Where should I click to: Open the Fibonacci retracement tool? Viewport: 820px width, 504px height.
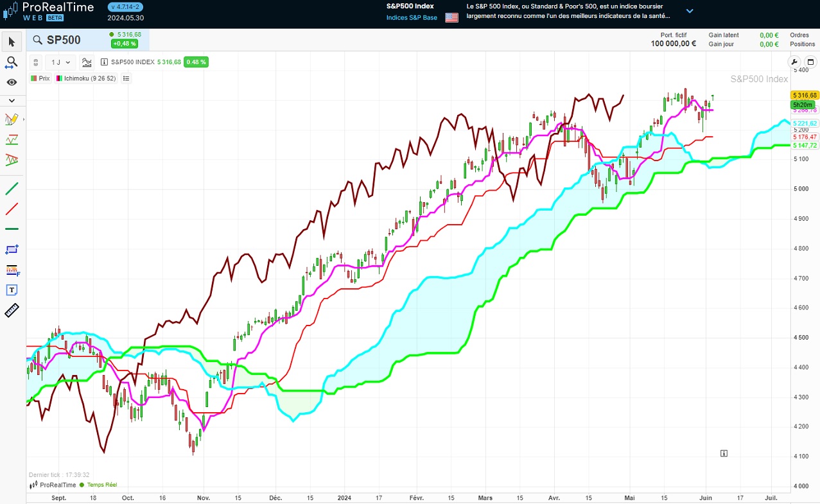tap(12, 270)
